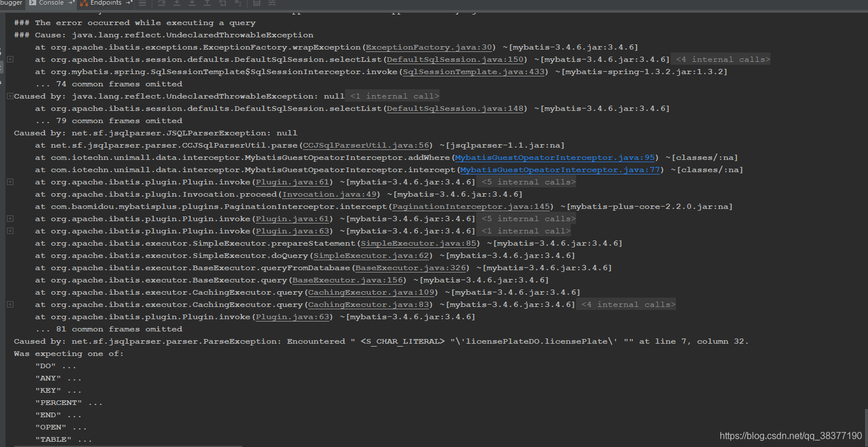Expand fold at DefaultSqlSession.selectList line 150
The width and height of the screenshot is (868, 447).
pyautogui.click(x=10, y=60)
